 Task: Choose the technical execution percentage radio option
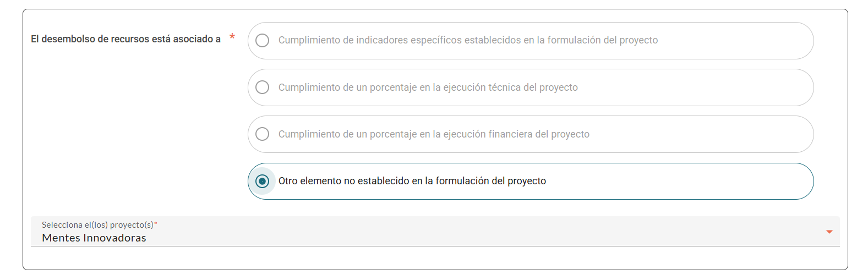tap(263, 87)
